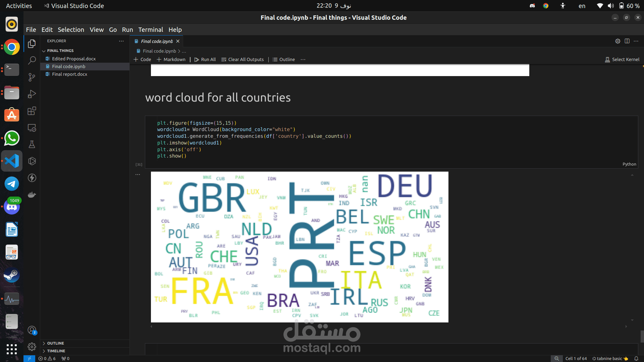This screenshot has height=362, width=644.
Task: Open the Search view in activity bar
Action: [x=32, y=60]
